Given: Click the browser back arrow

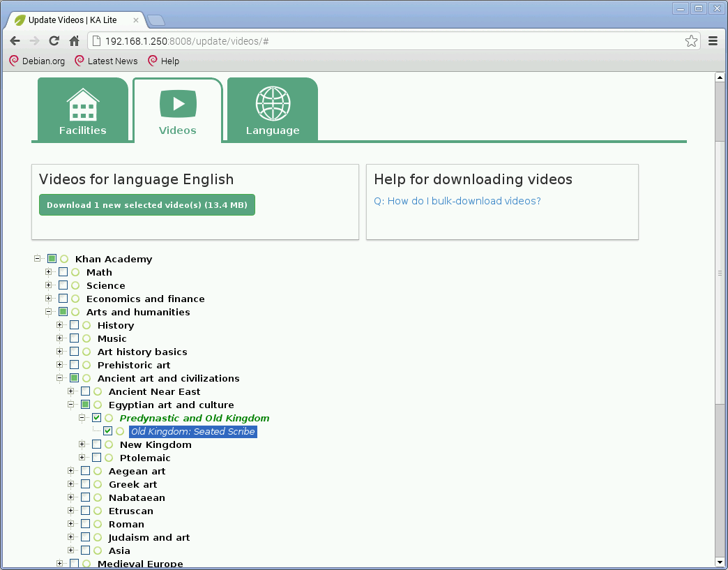Looking at the screenshot, I should point(15,41).
